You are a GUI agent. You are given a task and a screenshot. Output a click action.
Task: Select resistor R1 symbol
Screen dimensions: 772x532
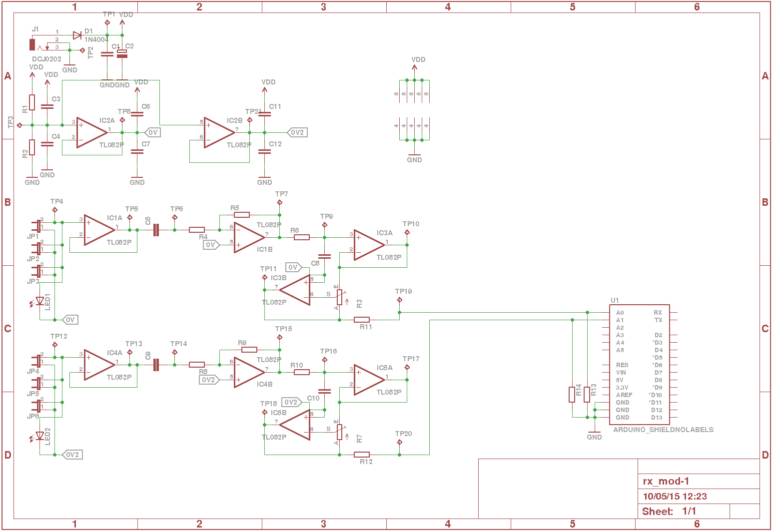[x=32, y=102]
